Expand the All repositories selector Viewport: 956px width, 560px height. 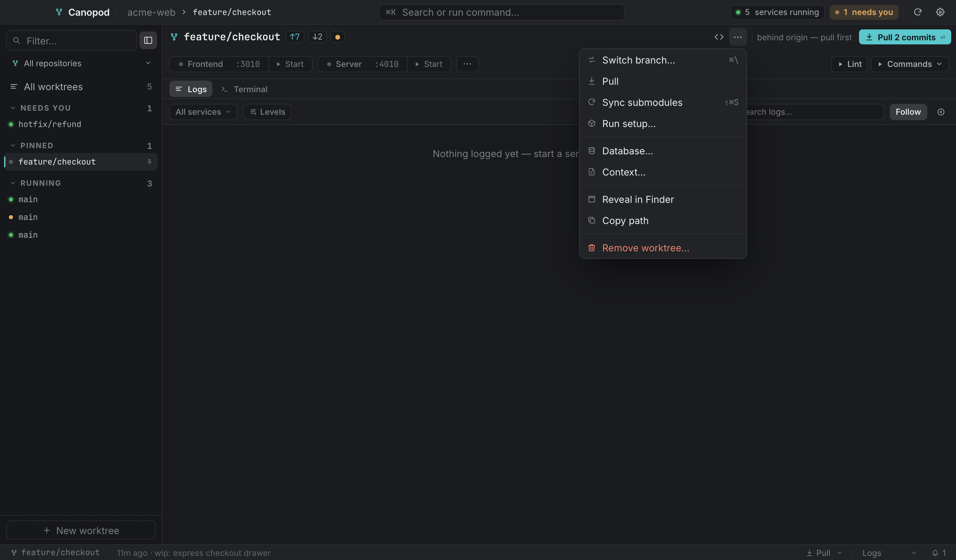tap(81, 63)
